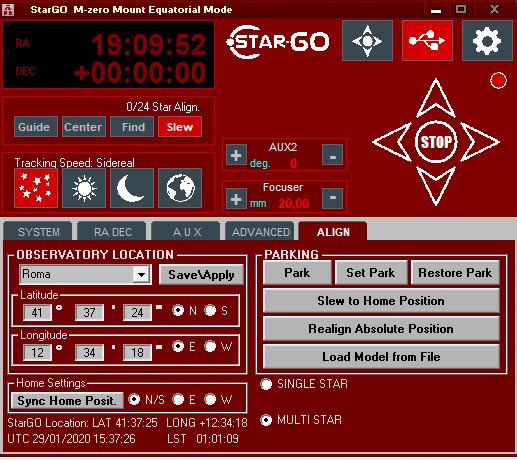Screen dimensions: 517x460
Task: Click the up arrow slew control
Action: click(436, 98)
